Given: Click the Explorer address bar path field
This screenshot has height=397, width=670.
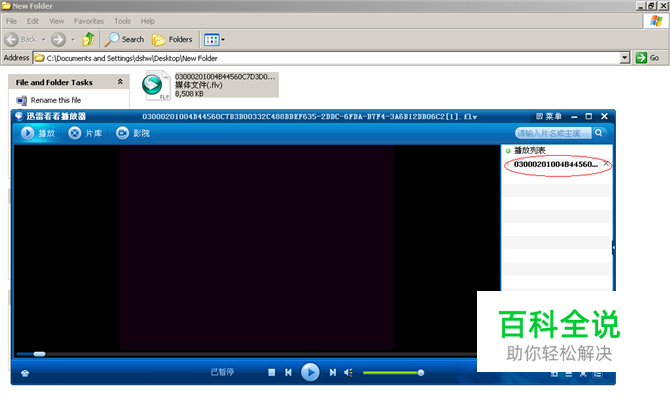Looking at the screenshot, I should (x=327, y=58).
